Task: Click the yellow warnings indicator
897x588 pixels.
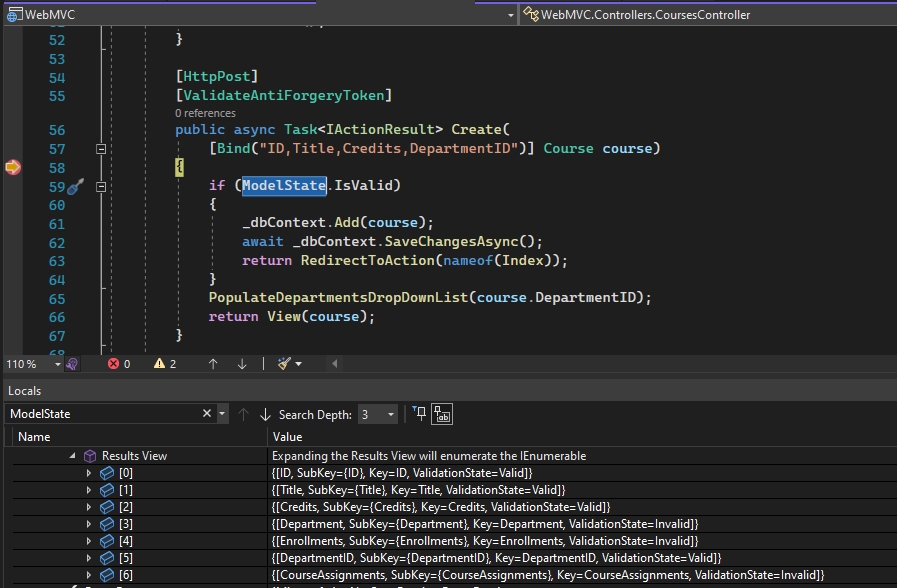Action: (159, 364)
